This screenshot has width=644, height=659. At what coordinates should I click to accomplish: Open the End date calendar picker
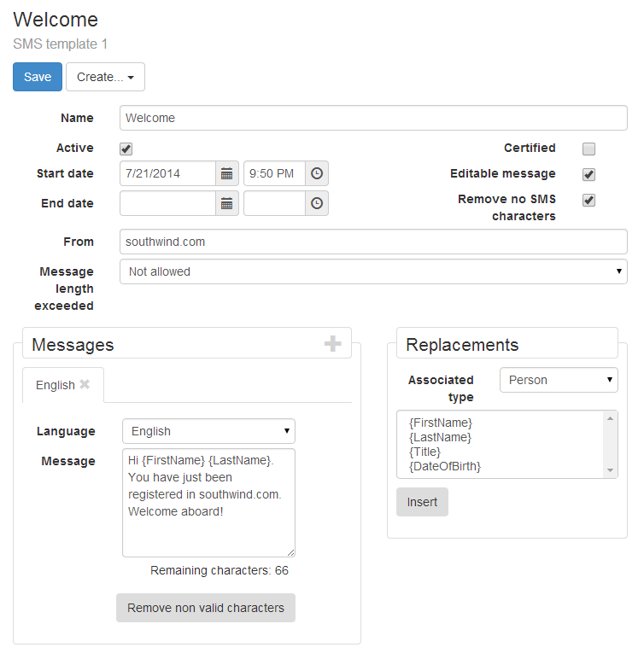pos(226,203)
